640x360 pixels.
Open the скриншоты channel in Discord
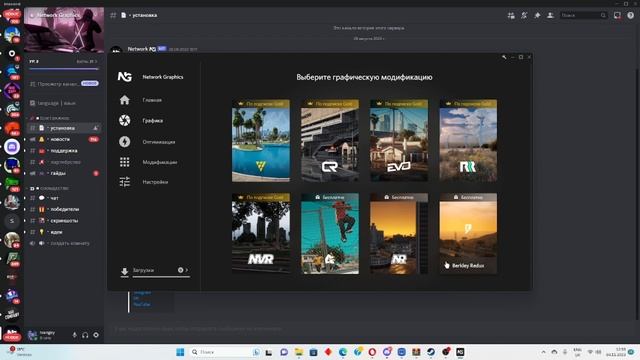coord(64,220)
